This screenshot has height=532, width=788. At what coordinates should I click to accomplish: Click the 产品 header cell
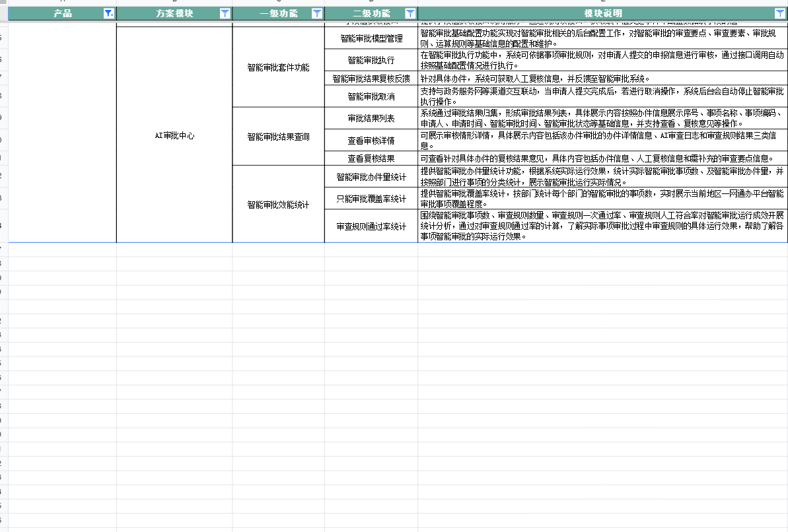pos(63,13)
